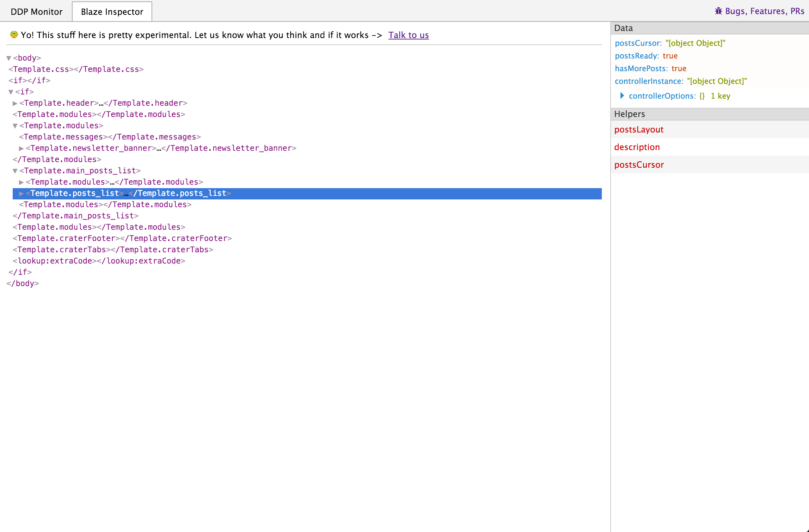Collapse the body node
Screen dimensions: 809x532
9,58
